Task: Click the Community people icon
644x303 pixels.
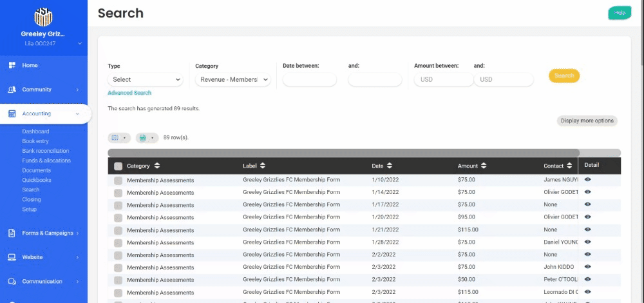Action: pyautogui.click(x=12, y=90)
